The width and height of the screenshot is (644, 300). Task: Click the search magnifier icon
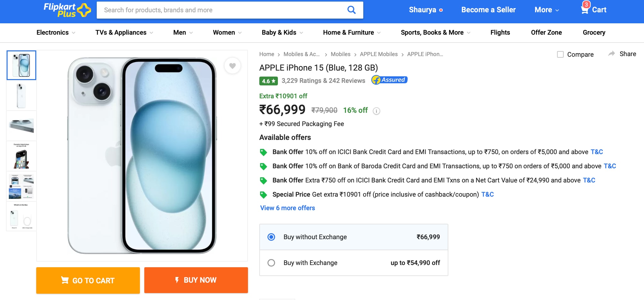[x=351, y=10]
